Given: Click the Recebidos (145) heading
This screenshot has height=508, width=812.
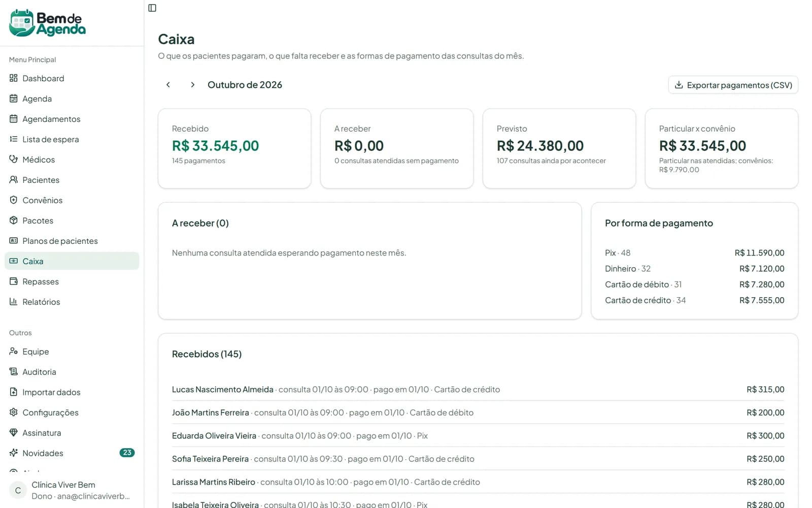Looking at the screenshot, I should [x=207, y=354].
